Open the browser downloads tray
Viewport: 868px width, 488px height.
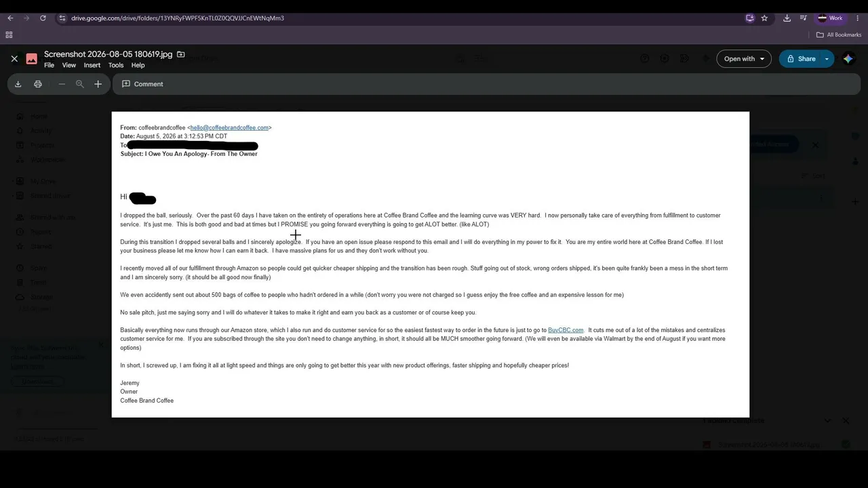point(787,18)
